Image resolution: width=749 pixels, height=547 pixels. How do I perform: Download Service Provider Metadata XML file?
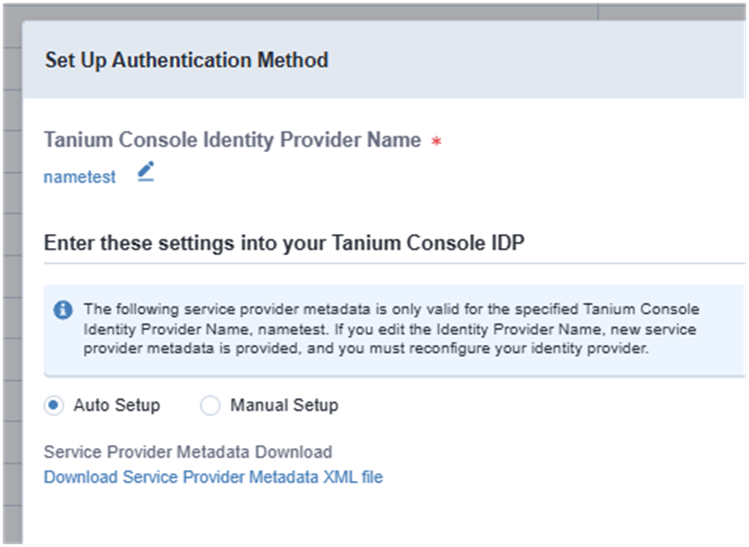pos(213,477)
